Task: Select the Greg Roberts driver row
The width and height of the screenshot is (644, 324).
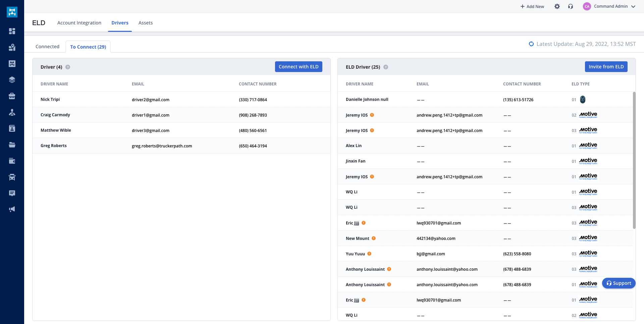Action: click(181, 146)
